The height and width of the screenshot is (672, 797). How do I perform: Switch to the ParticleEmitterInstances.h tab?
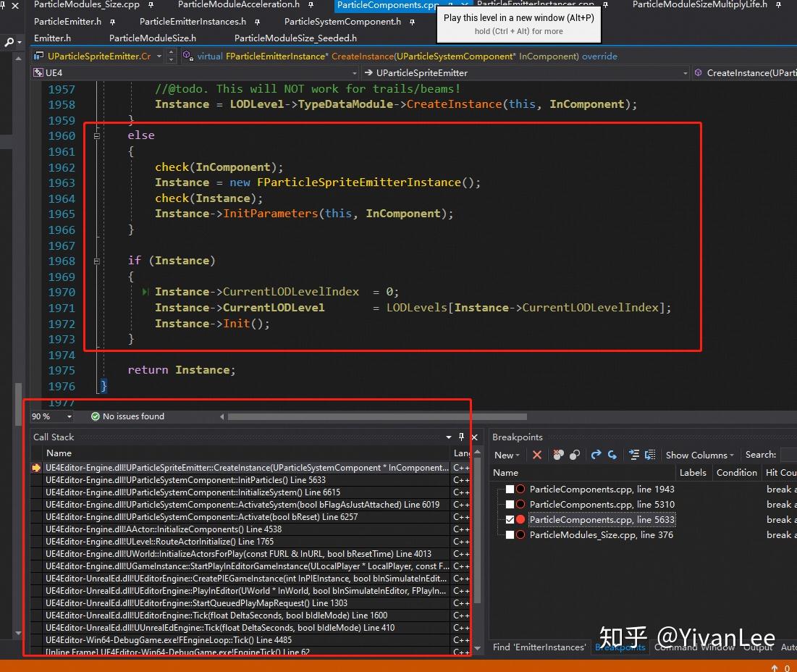pyautogui.click(x=193, y=22)
